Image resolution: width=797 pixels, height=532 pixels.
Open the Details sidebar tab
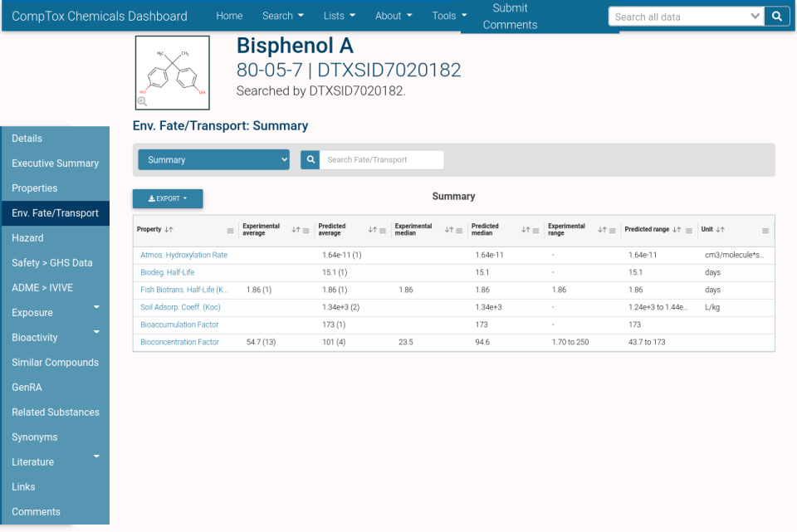point(55,139)
